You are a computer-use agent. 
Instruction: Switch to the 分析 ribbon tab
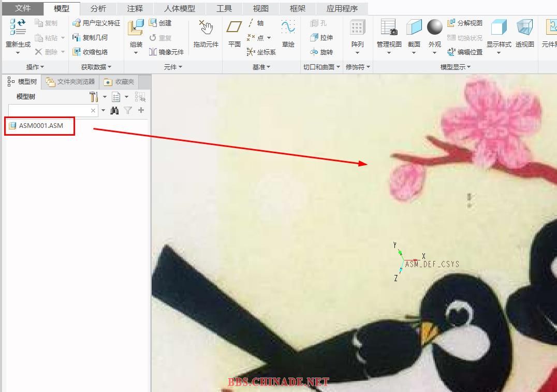pos(98,8)
